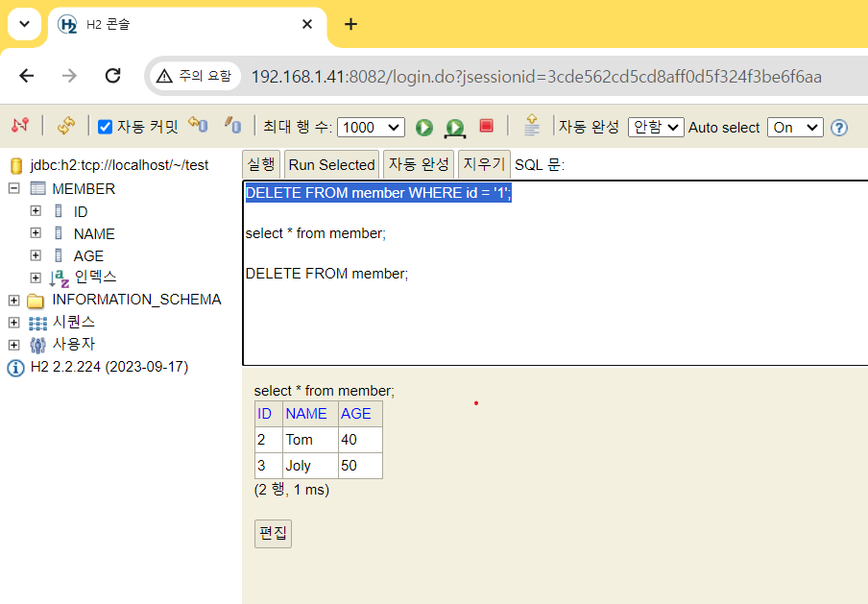Screen dimensions: 868x604
Task: Click the Disconnect icon in H2 toolbar
Action: pyautogui.click(x=20, y=126)
